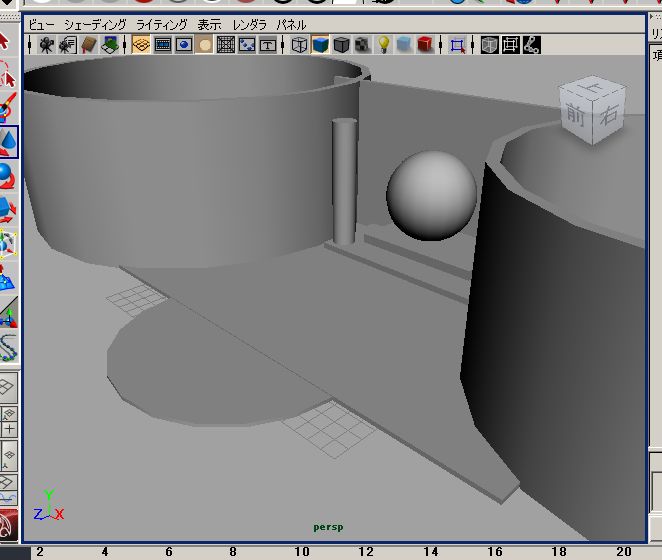Click frame 10 on the time slider

click(x=301, y=551)
